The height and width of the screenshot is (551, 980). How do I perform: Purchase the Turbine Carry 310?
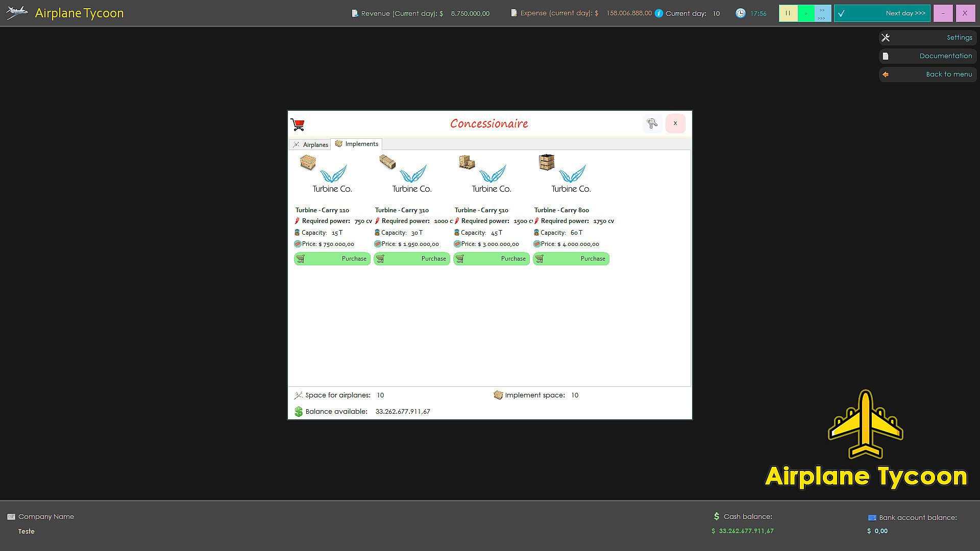(412, 259)
